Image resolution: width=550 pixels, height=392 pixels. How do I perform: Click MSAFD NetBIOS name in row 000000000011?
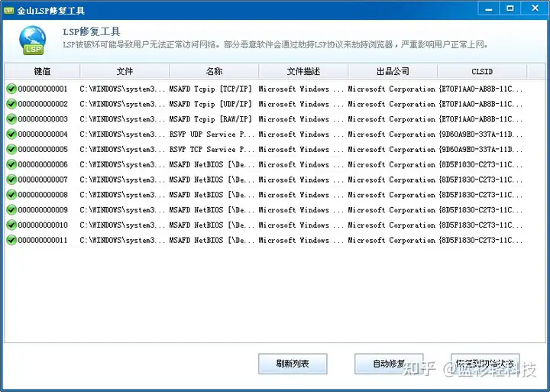click(212, 240)
